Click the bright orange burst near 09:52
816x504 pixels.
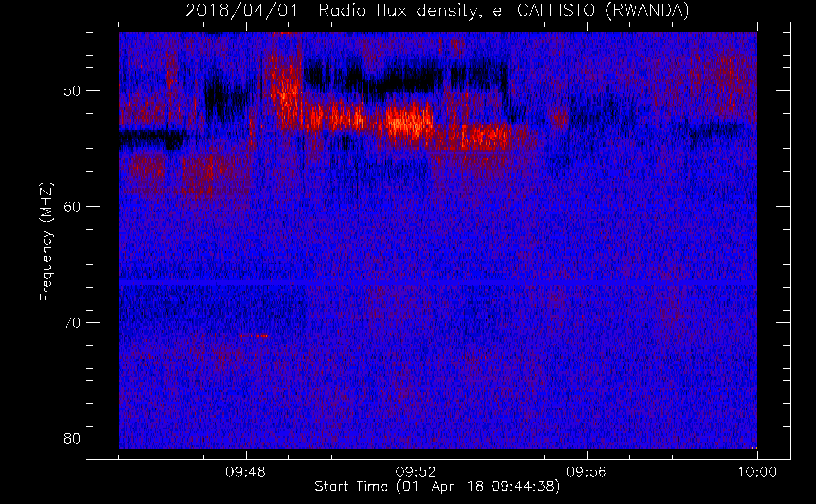pyautogui.click(x=409, y=121)
